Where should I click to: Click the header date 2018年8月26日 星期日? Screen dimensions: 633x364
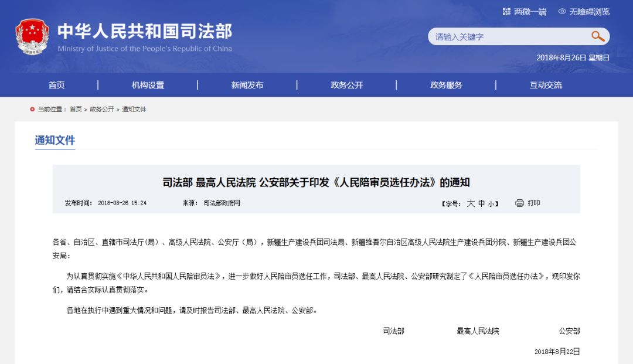[x=573, y=57]
